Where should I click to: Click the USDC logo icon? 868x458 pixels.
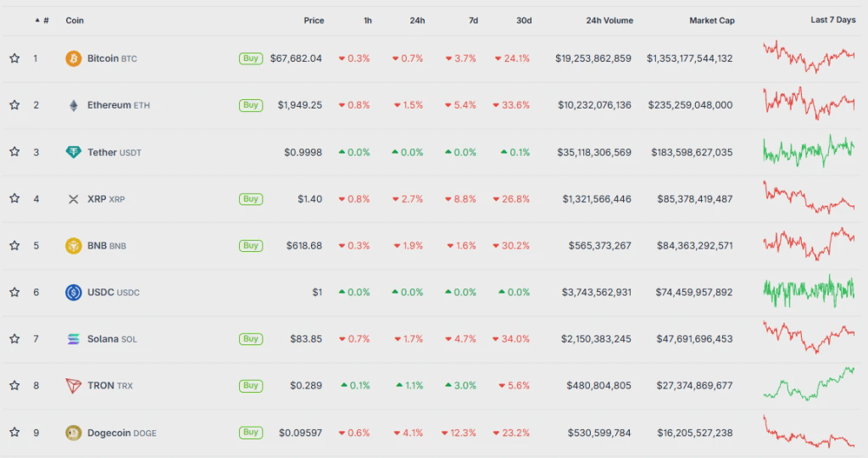[x=74, y=293]
